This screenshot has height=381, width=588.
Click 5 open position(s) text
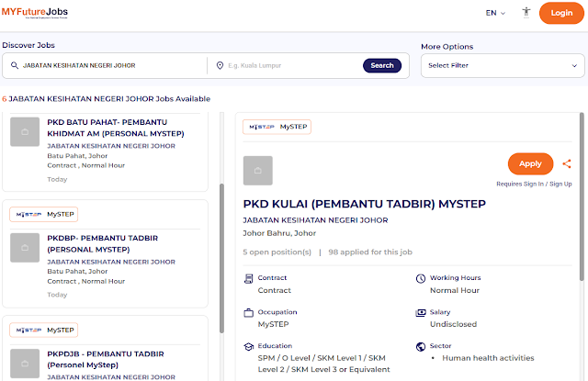pos(277,252)
